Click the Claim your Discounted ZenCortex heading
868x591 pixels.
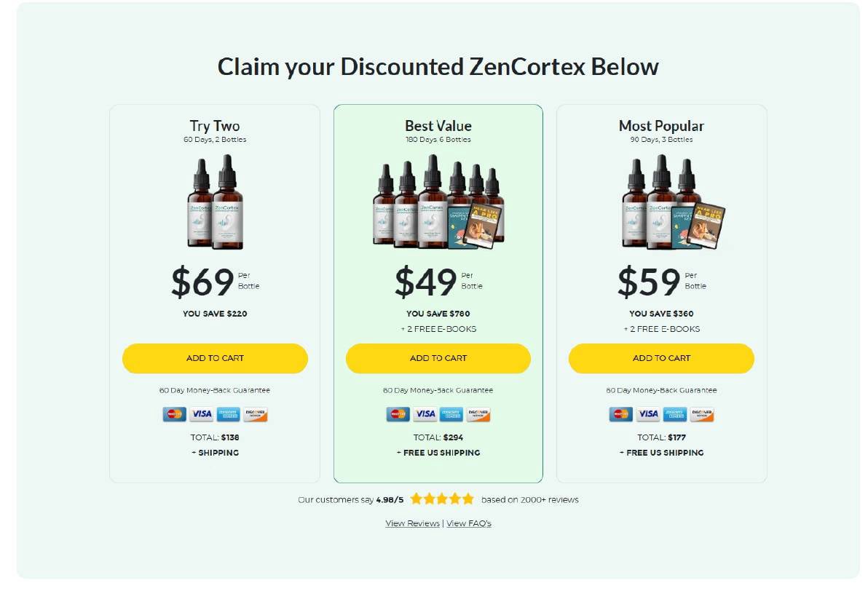[438, 66]
